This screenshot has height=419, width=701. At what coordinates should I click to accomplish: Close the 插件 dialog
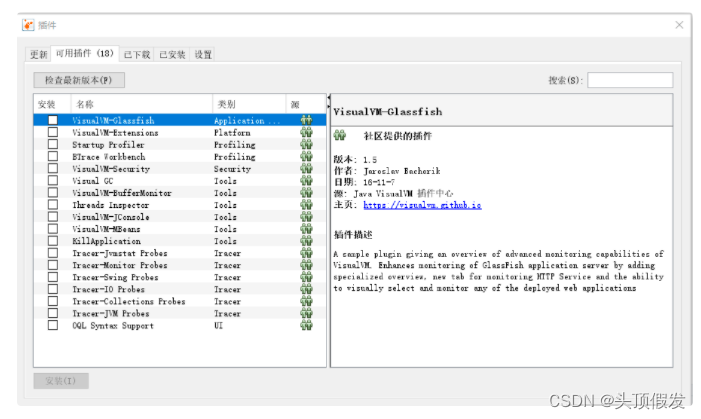pos(679,25)
